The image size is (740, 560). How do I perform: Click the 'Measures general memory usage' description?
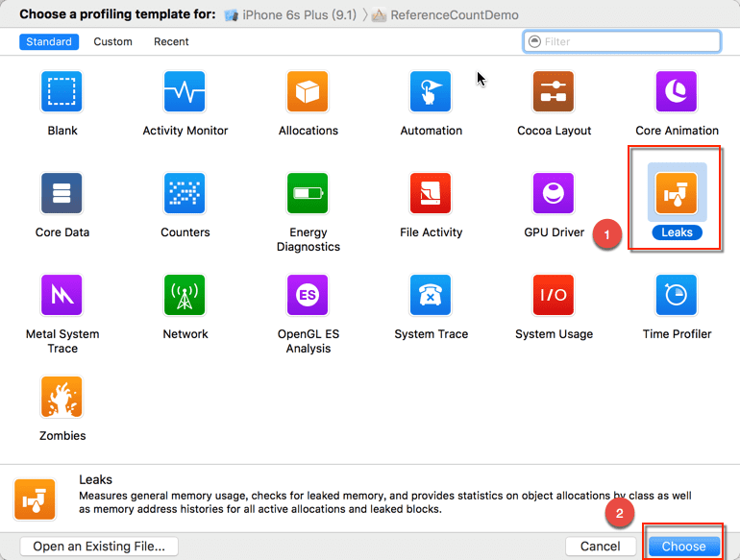384,502
